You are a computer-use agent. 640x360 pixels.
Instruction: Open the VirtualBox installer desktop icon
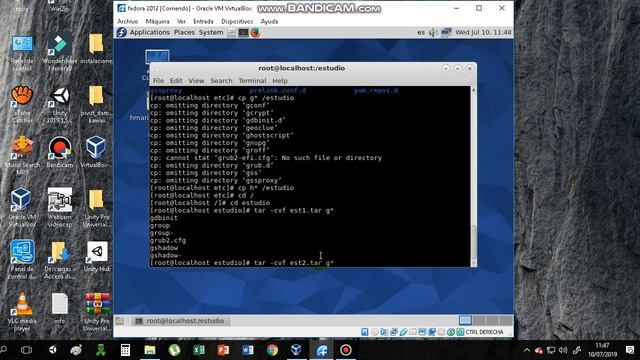[96, 152]
